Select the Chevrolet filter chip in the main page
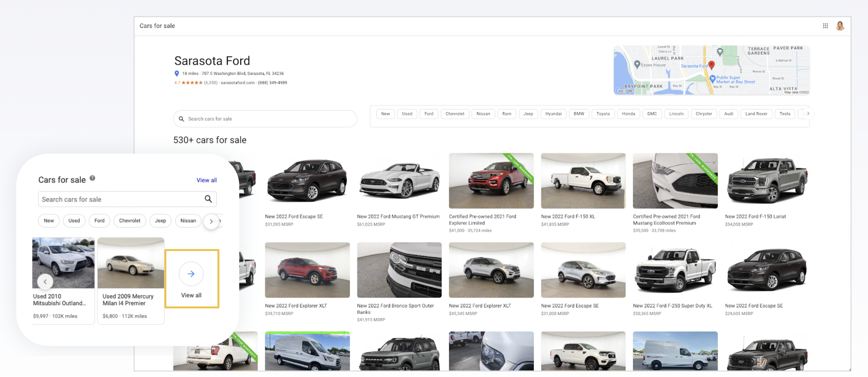Screen dimensions: 868x377 click(455, 114)
